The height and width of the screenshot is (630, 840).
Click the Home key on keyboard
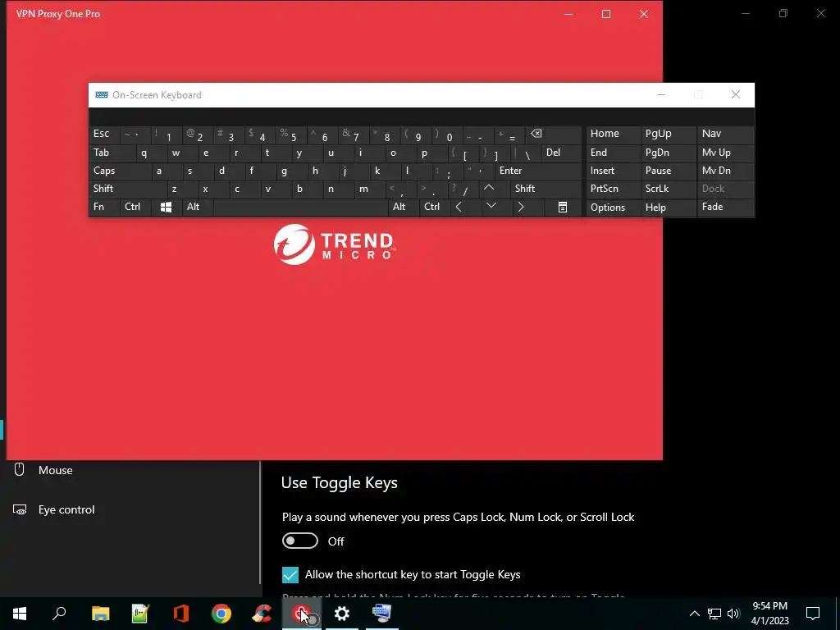click(613, 135)
